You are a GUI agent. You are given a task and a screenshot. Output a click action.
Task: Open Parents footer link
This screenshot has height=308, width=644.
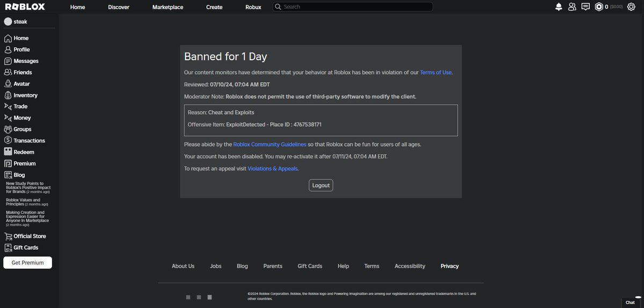(x=273, y=266)
